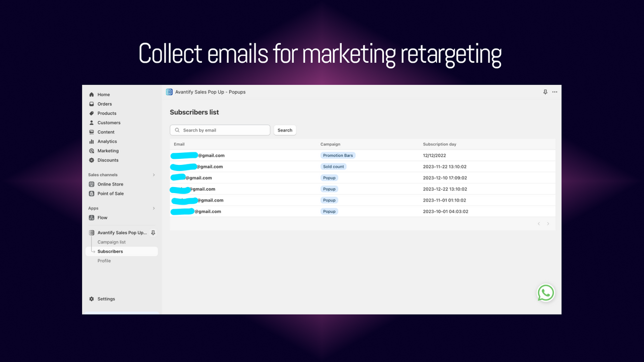This screenshot has width=644, height=362.
Task: Click the Flow app icon
Action: pyautogui.click(x=92, y=218)
